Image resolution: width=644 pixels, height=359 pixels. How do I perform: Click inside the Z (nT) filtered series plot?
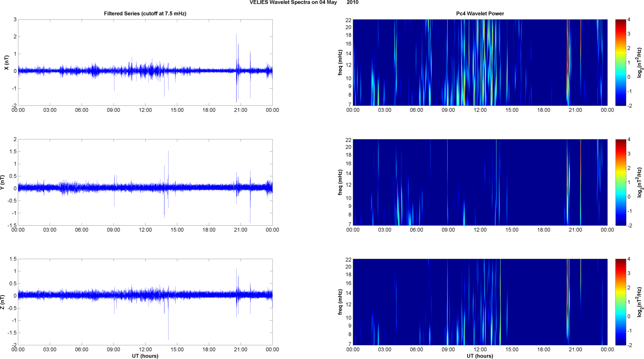145,302
